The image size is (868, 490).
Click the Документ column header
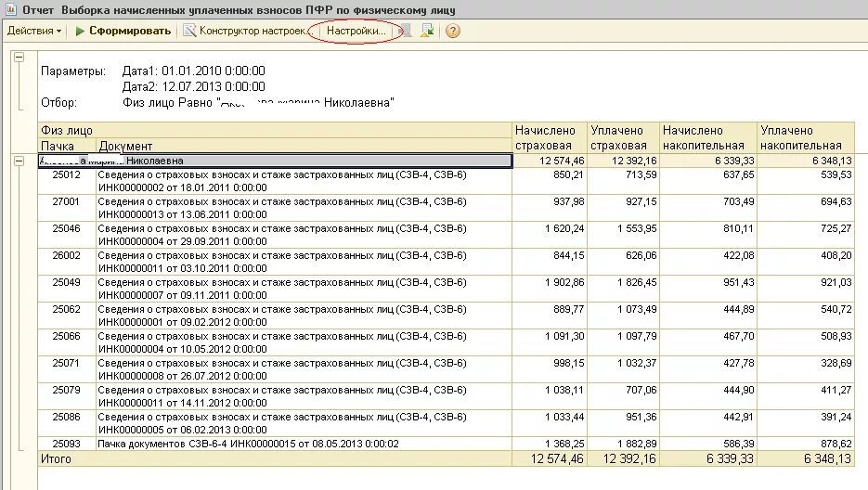tap(304, 146)
